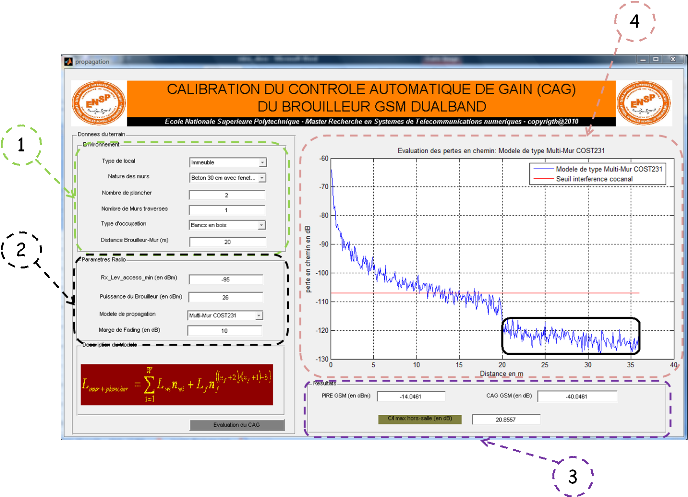The height and width of the screenshot is (497, 688).
Task: Click the red path-loss formula image
Action: point(177,384)
